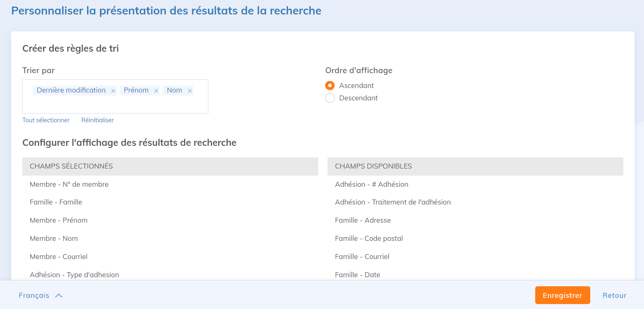
Task: Click the Réinitialiser link
Action: (x=97, y=120)
